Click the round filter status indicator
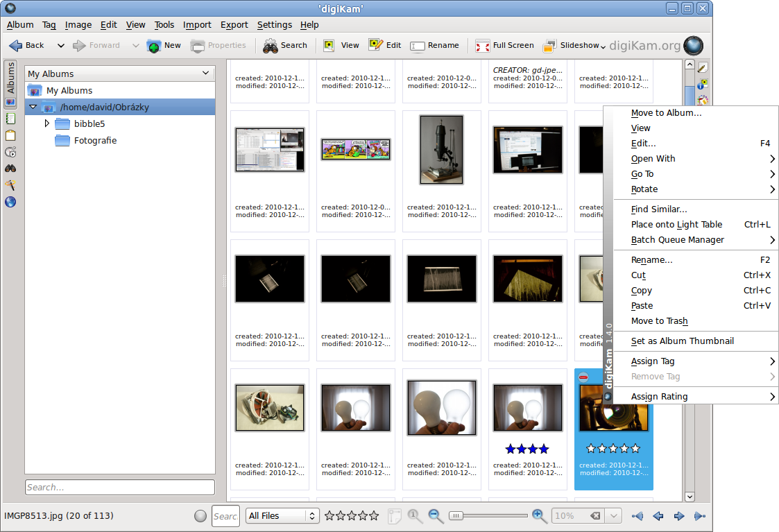The width and height of the screenshot is (779, 532). click(x=200, y=516)
